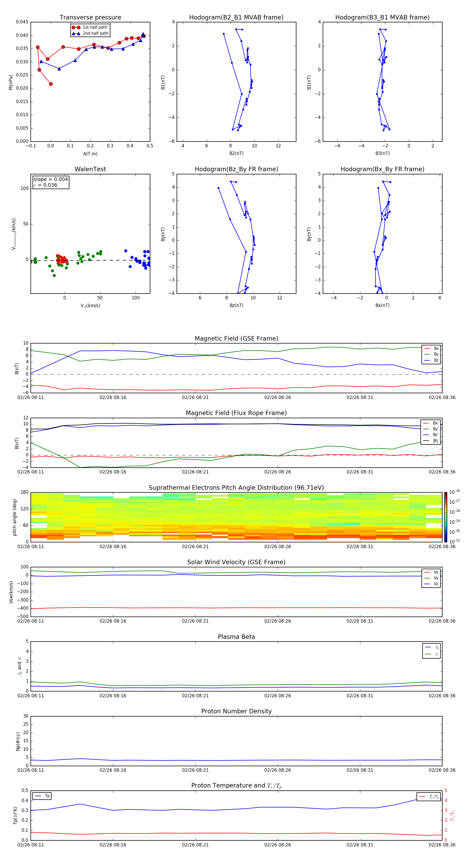Select the "Te/Tp" legend entry in temperature panel
The height and width of the screenshot is (868, 473).
pos(429,797)
